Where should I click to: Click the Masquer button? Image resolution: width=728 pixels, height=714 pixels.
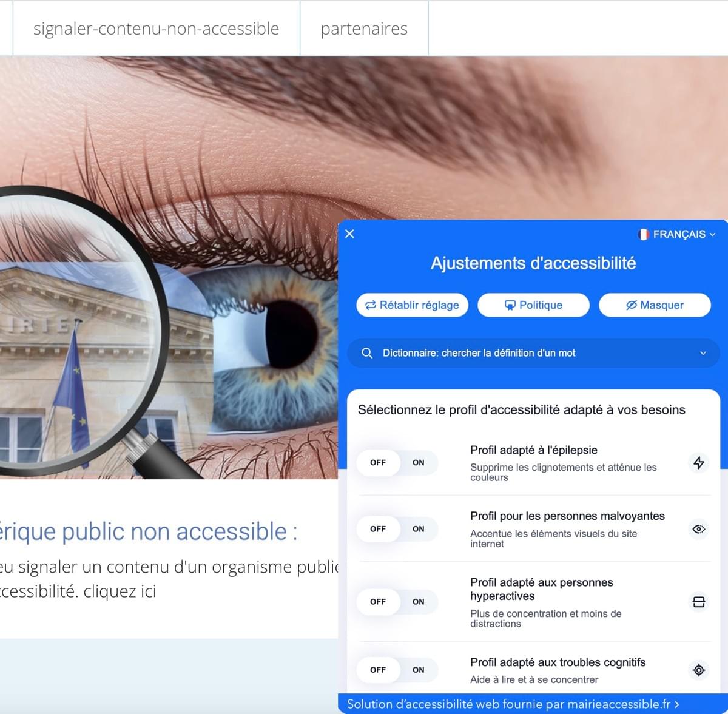tap(655, 305)
